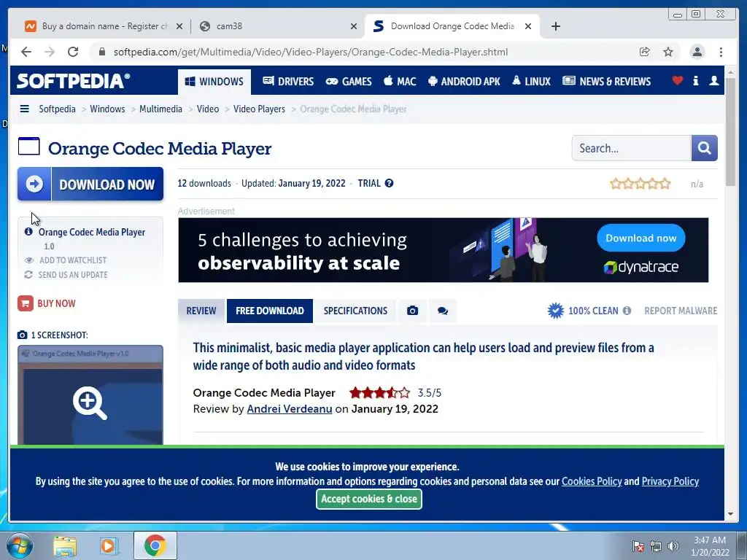Click the Chrome forward arrow

coord(50,52)
